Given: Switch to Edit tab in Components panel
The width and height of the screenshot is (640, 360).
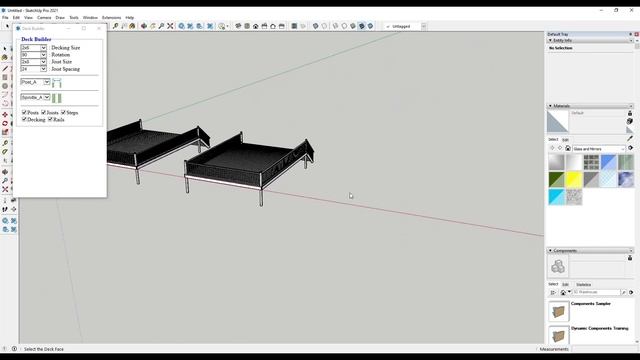Looking at the screenshot, I should (x=565, y=284).
